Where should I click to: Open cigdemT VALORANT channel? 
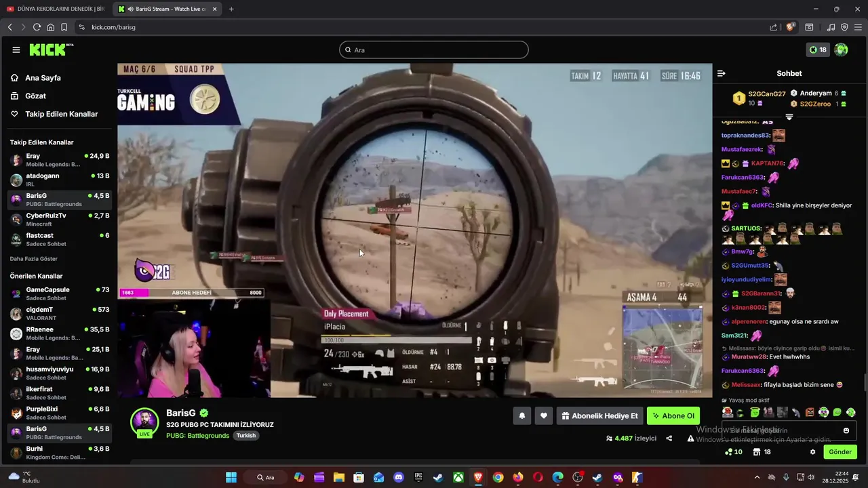tap(60, 313)
